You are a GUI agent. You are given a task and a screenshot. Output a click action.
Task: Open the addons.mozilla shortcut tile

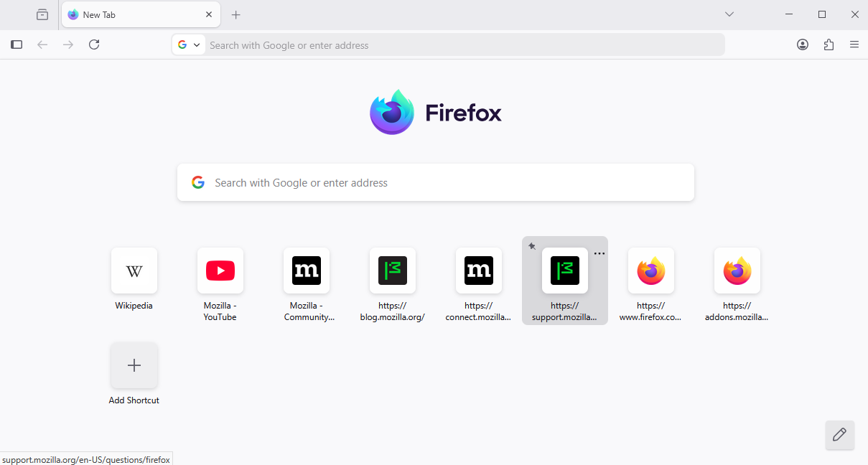pos(737,271)
